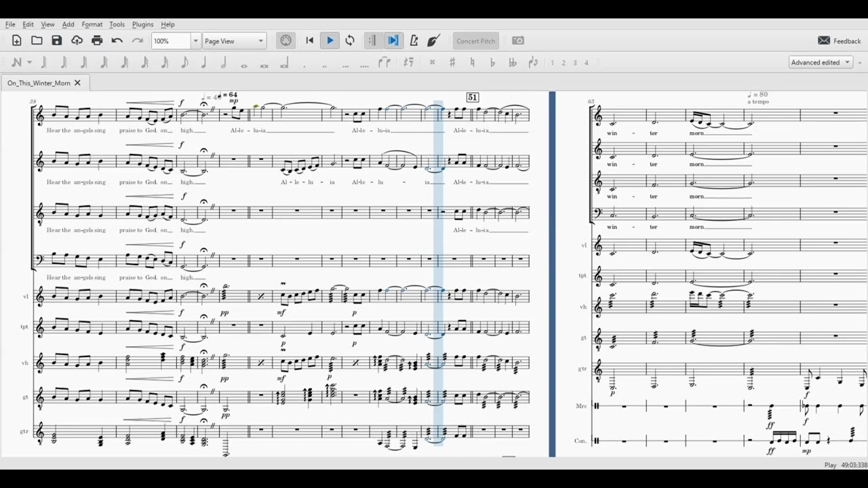This screenshot has height=488, width=868.
Task: Select the "a tempo" text
Action: [x=758, y=102]
